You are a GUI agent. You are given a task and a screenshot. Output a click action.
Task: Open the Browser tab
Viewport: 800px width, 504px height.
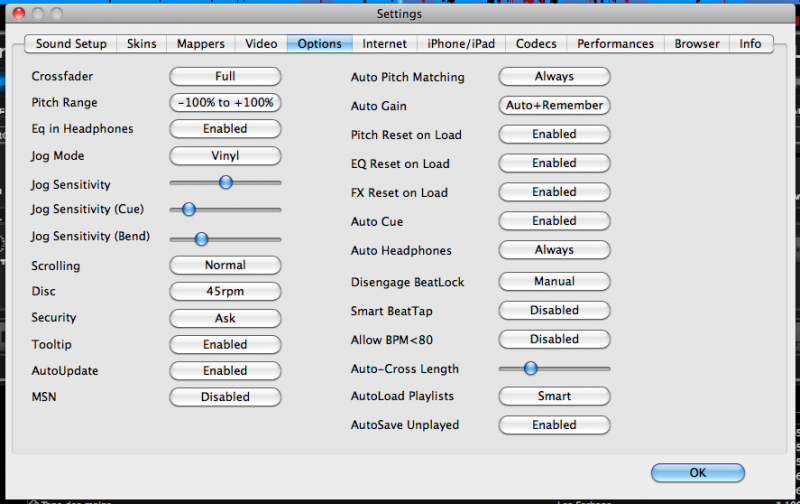click(x=696, y=44)
